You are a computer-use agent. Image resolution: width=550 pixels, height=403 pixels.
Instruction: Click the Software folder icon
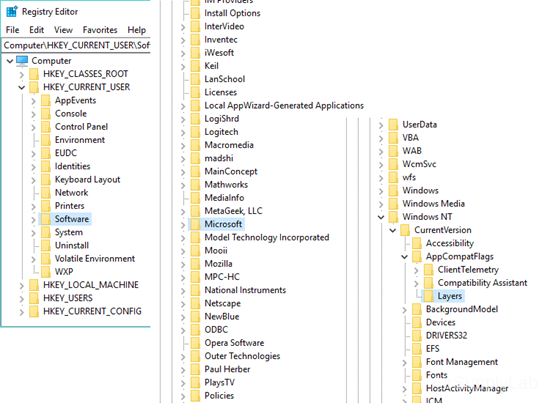[x=46, y=219]
